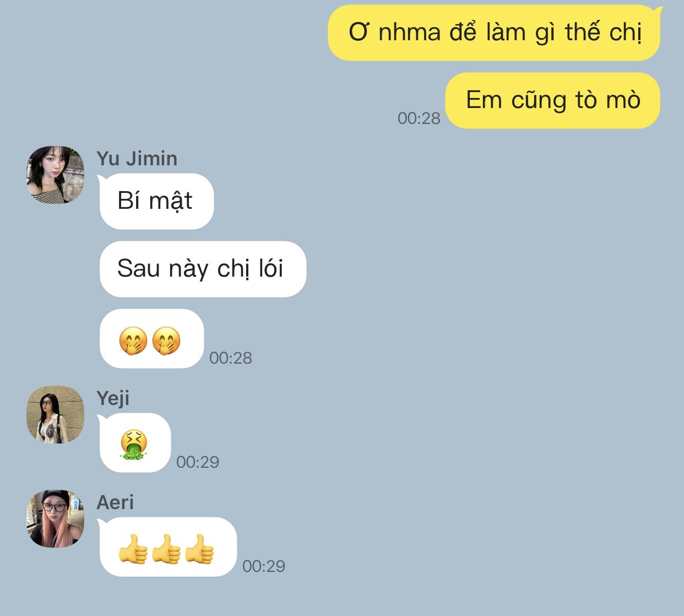The height and width of the screenshot is (616, 684).
Task: Click the Yeji sender name
Action: [113, 398]
